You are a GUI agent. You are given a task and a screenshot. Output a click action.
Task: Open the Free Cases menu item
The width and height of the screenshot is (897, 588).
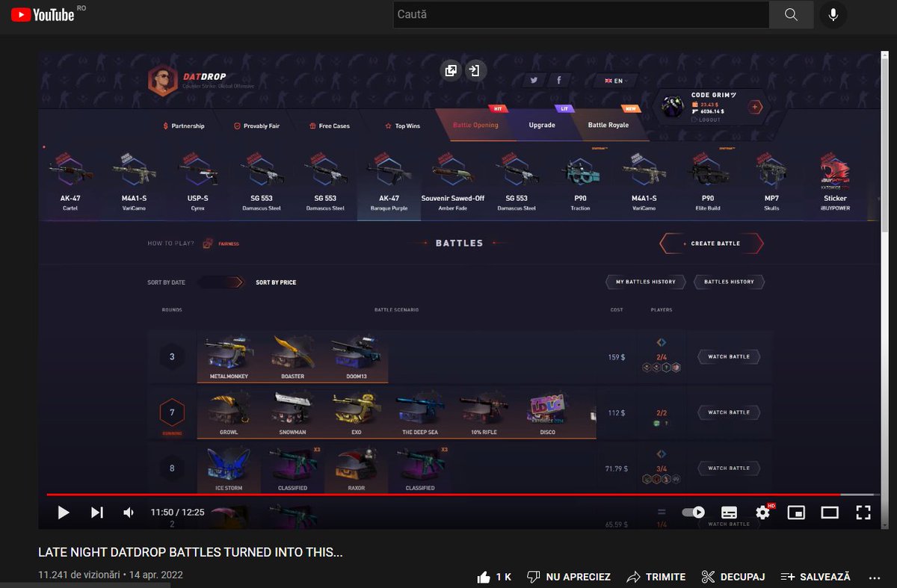pyautogui.click(x=330, y=126)
